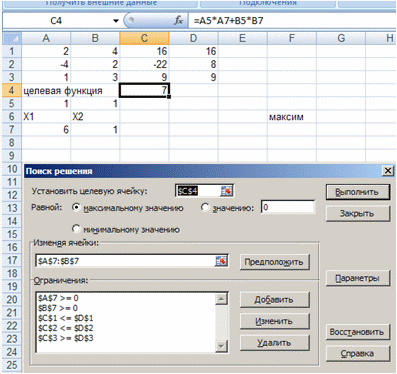
Task: Click the Предположить button
Action: (274, 262)
